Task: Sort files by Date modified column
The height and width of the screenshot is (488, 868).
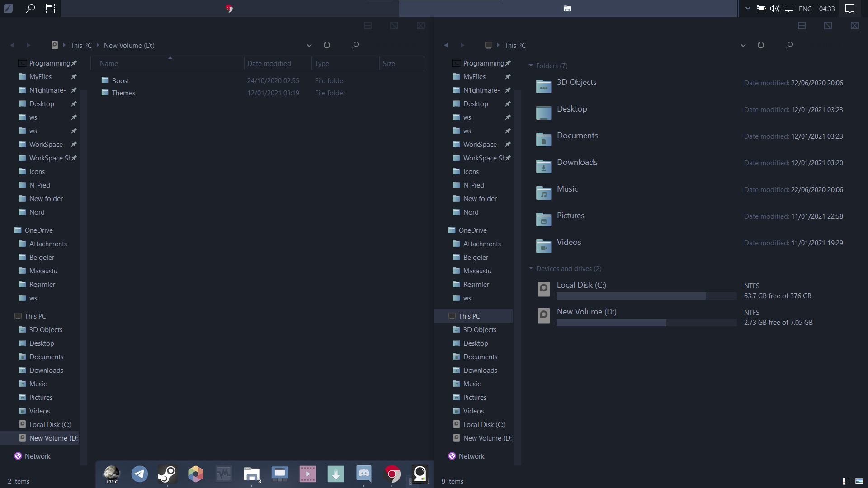Action: pos(269,64)
